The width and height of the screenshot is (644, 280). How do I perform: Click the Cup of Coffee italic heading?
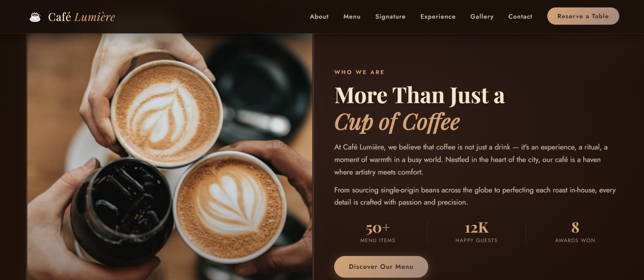397,122
